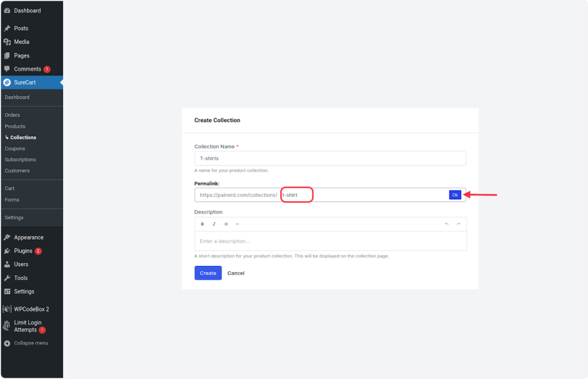The image size is (588, 379).
Task: Cancel creating the collection
Action: [235, 273]
